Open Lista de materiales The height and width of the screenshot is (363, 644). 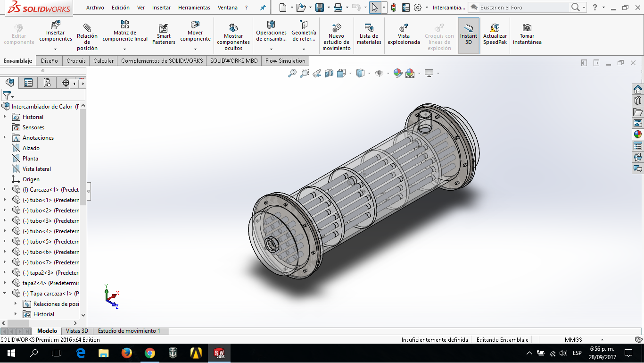coord(369,34)
